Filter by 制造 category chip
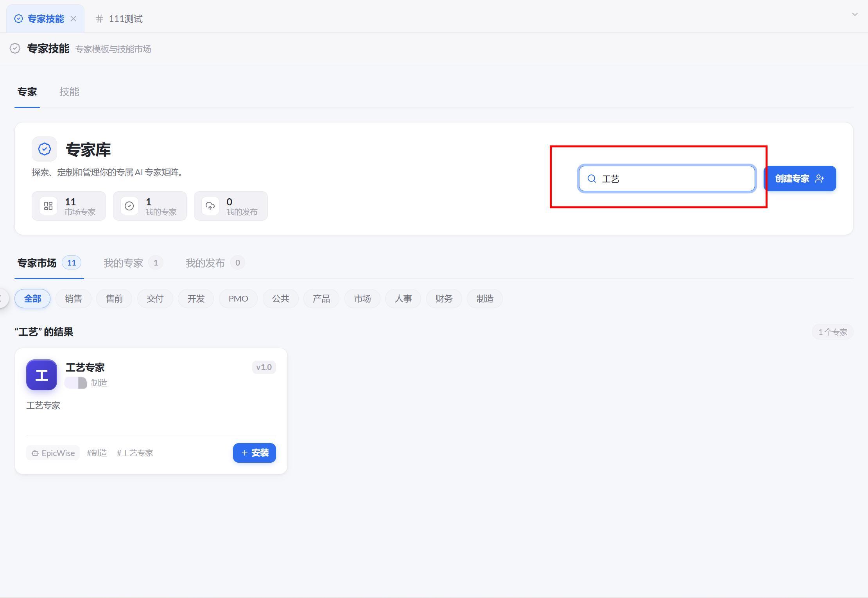This screenshot has width=868, height=598. click(x=485, y=299)
